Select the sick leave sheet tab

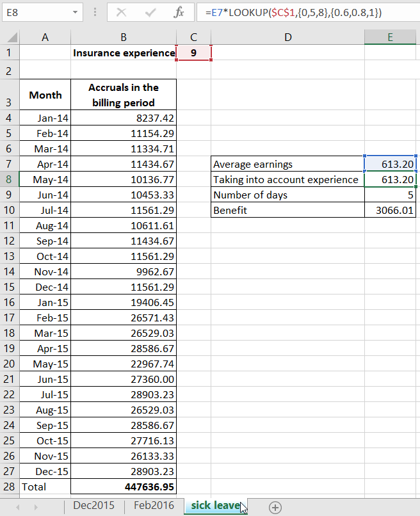click(211, 505)
